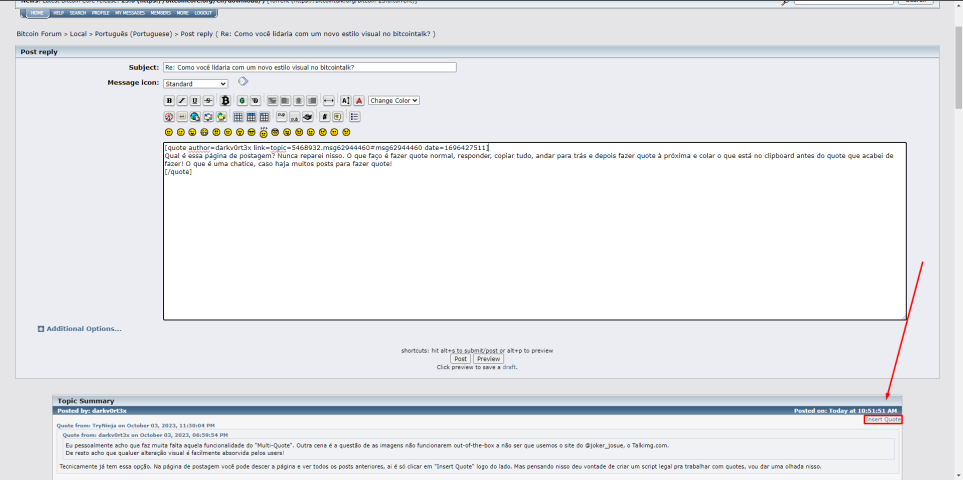Insert a hyperlink with globe icon
Screen dimensions: 963x480
click(195, 116)
